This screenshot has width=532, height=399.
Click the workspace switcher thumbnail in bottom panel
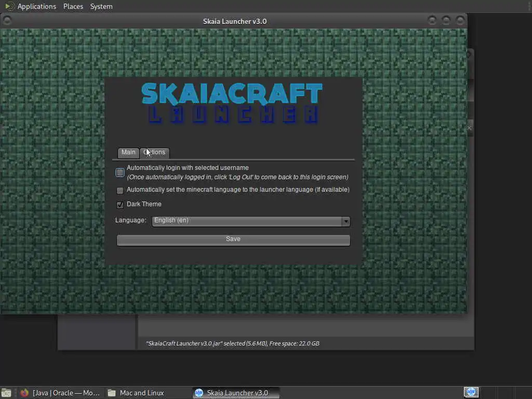click(x=471, y=392)
